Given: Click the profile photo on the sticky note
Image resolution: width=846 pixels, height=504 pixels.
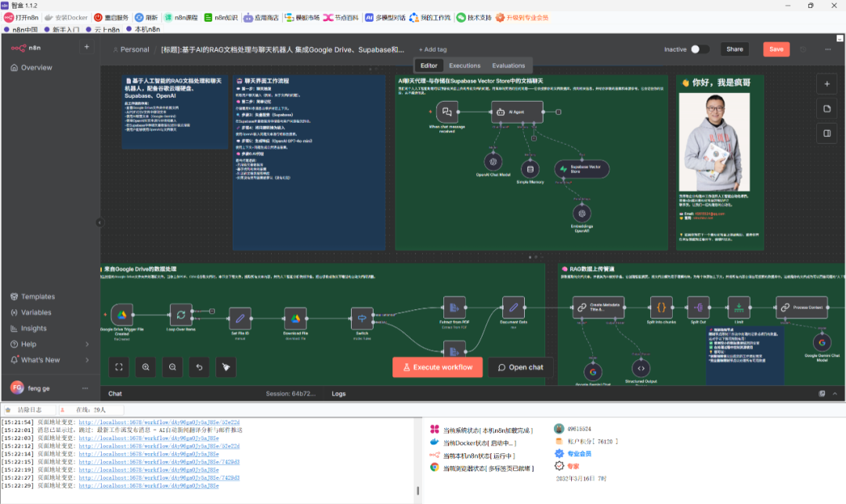Looking at the screenshot, I should coord(714,142).
